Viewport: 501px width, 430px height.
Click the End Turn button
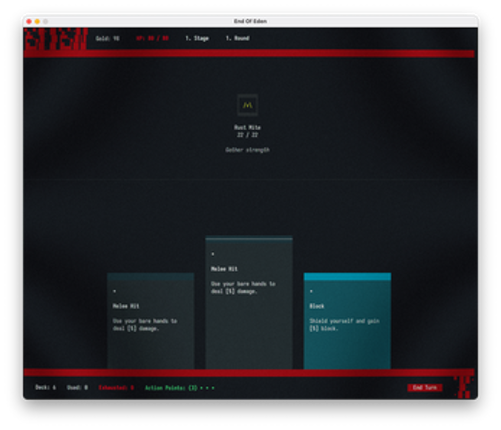click(425, 387)
